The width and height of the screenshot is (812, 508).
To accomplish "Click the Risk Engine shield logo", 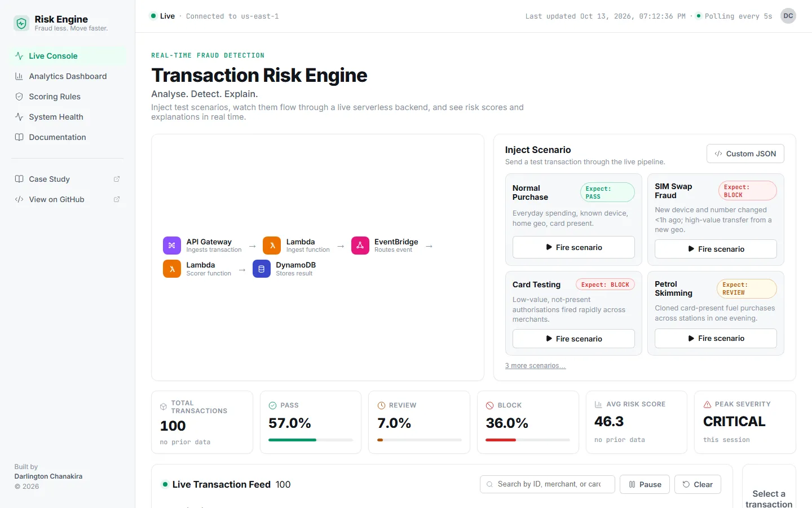I will tap(21, 23).
